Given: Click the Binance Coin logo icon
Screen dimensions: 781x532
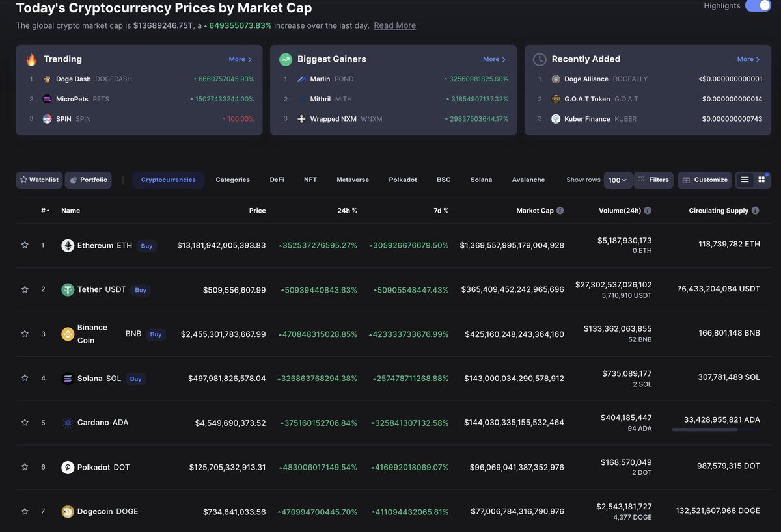Looking at the screenshot, I should (x=68, y=334).
